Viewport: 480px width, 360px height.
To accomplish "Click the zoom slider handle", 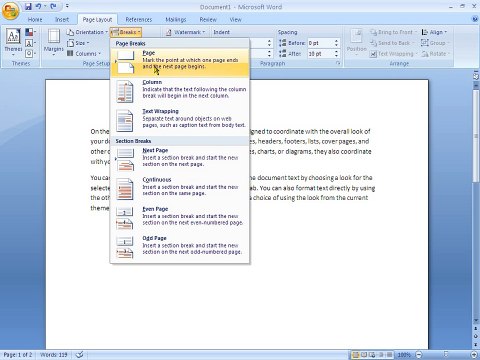I will (x=446, y=354).
